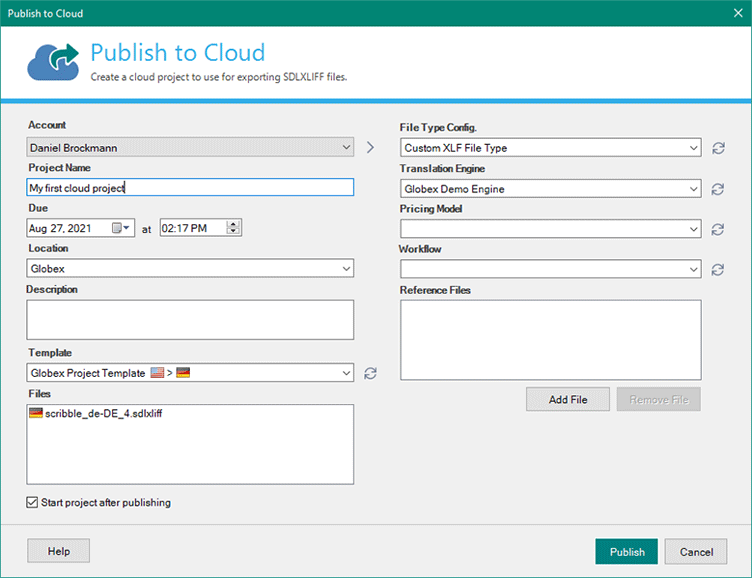Refresh the File Type Config list
Image resolution: width=752 pixels, height=578 pixels.
point(718,148)
